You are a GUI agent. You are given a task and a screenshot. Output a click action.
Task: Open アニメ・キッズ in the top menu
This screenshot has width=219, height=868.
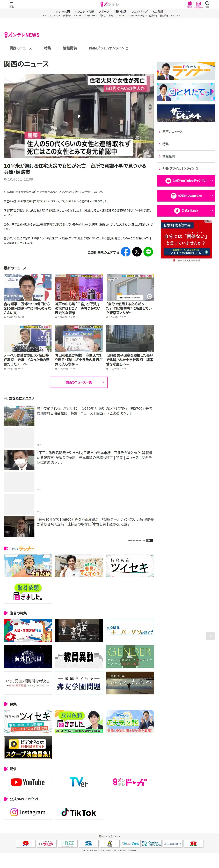pyautogui.click(x=140, y=11)
